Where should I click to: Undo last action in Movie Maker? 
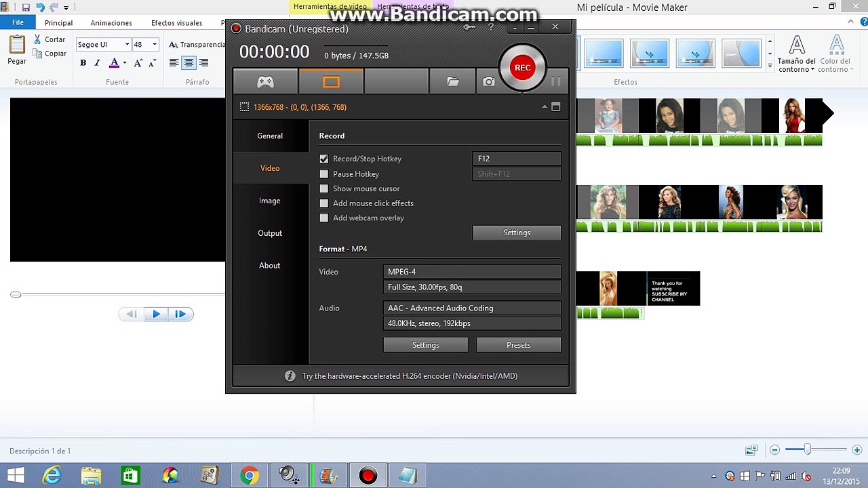coord(40,7)
